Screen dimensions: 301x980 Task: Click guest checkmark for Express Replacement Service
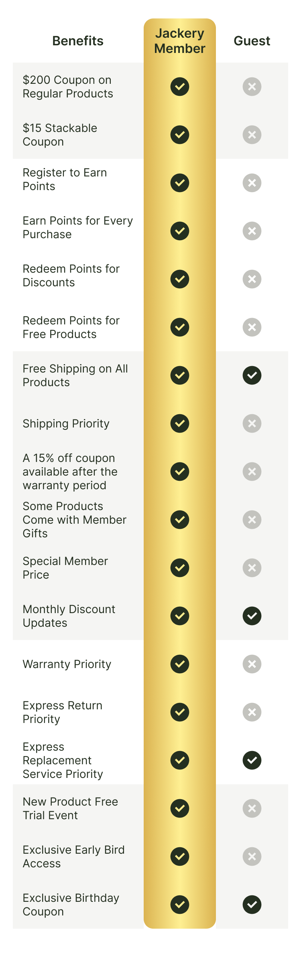tap(252, 760)
